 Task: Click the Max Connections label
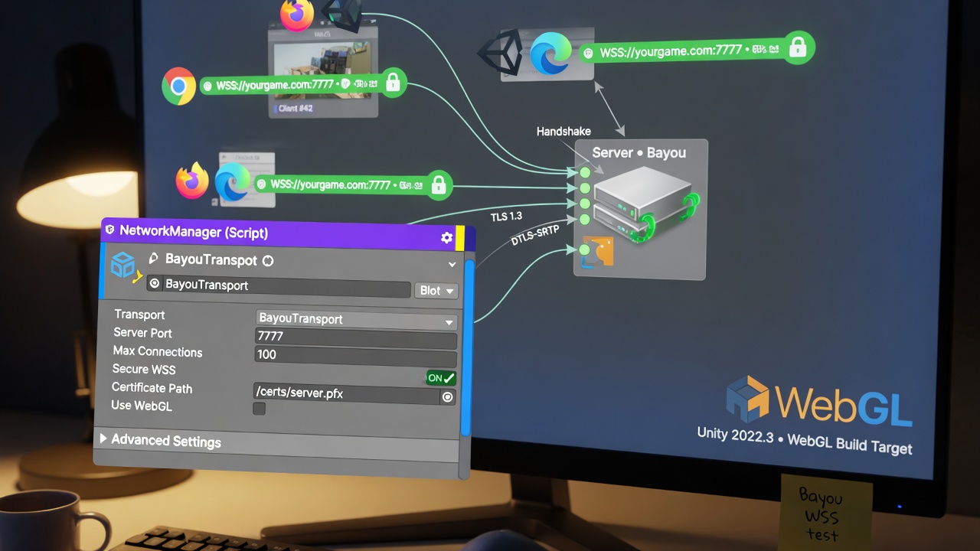click(x=158, y=351)
